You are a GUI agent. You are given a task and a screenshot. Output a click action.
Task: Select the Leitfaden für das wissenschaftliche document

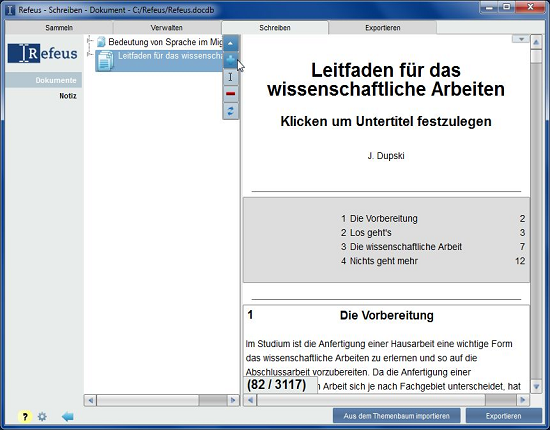pyautogui.click(x=159, y=61)
